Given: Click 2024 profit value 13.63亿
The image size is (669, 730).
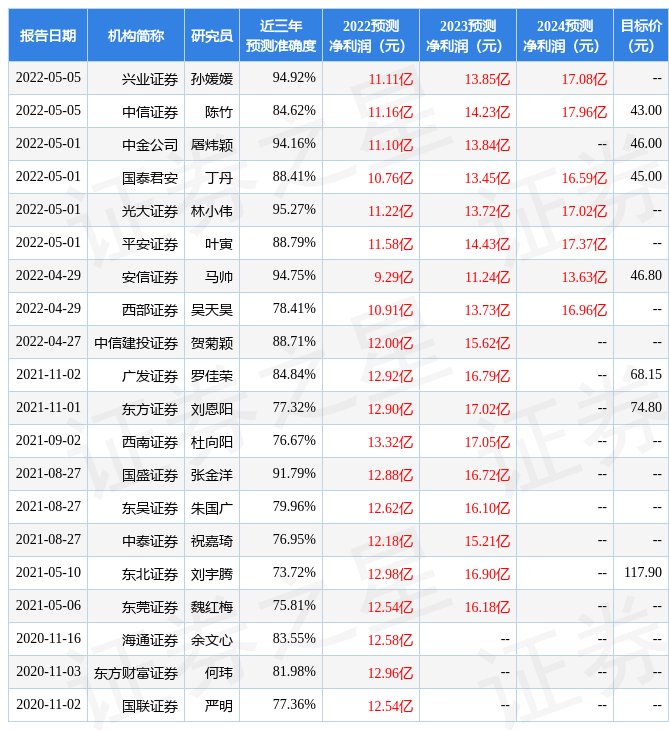Looking at the screenshot, I should pyautogui.click(x=584, y=277).
